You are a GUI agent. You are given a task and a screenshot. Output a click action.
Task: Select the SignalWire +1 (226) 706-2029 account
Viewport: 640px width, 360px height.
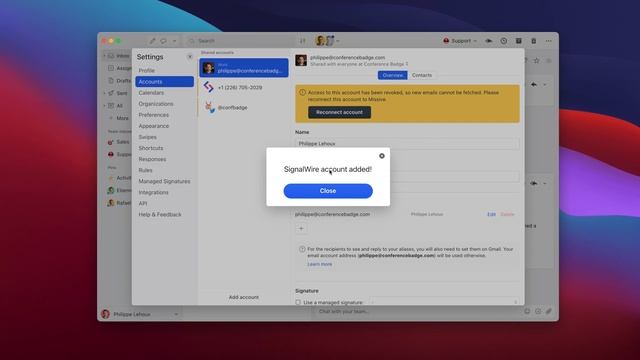[244, 87]
